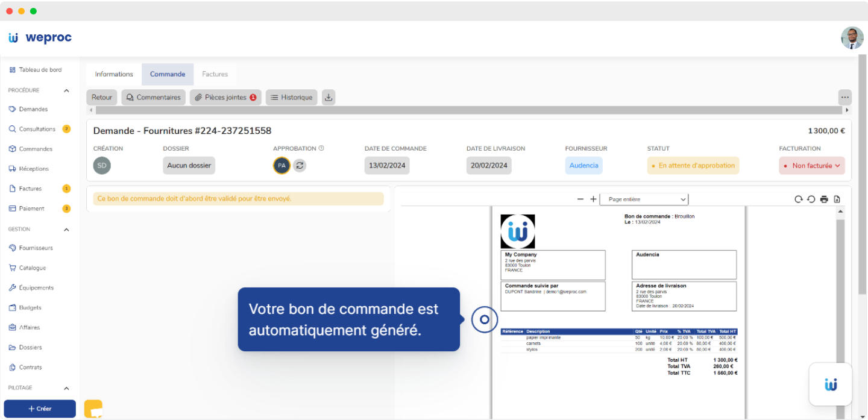Download the purchase order file from the viewer

coord(837,199)
